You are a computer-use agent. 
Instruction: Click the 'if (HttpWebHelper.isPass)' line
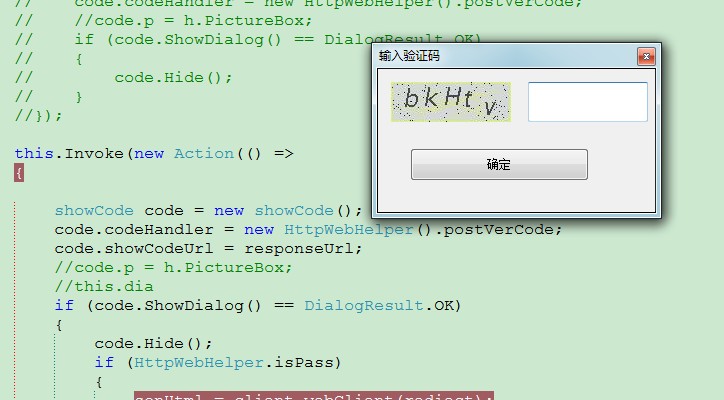[x=218, y=362]
